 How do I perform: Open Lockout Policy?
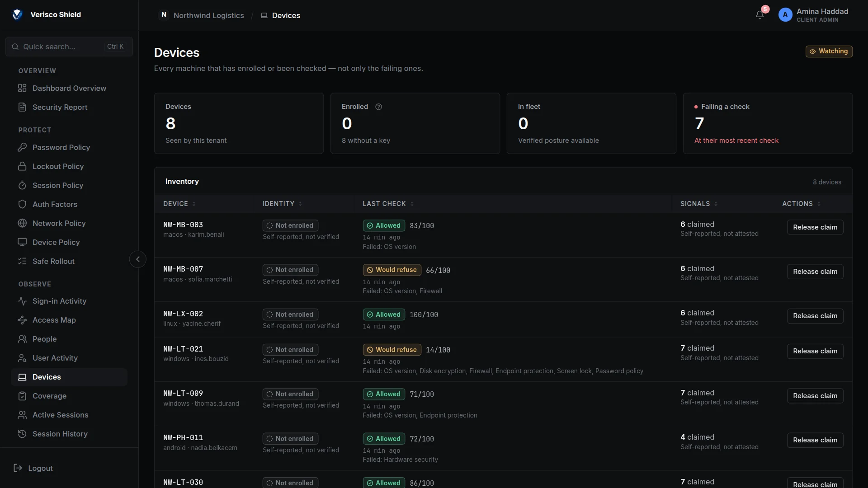click(69, 166)
